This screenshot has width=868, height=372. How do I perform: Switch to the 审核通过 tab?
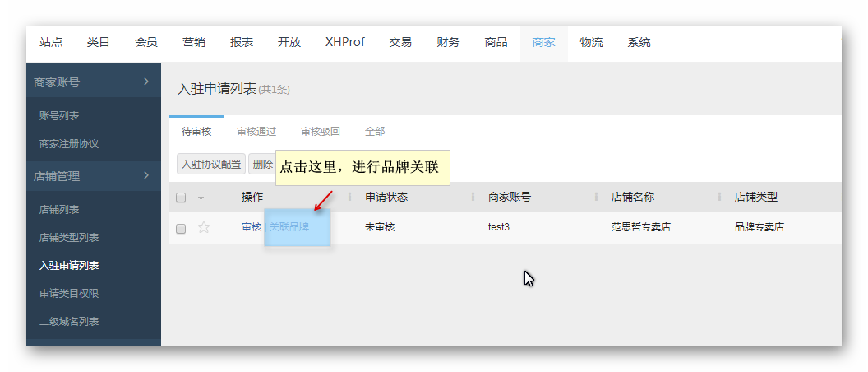click(256, 132)
